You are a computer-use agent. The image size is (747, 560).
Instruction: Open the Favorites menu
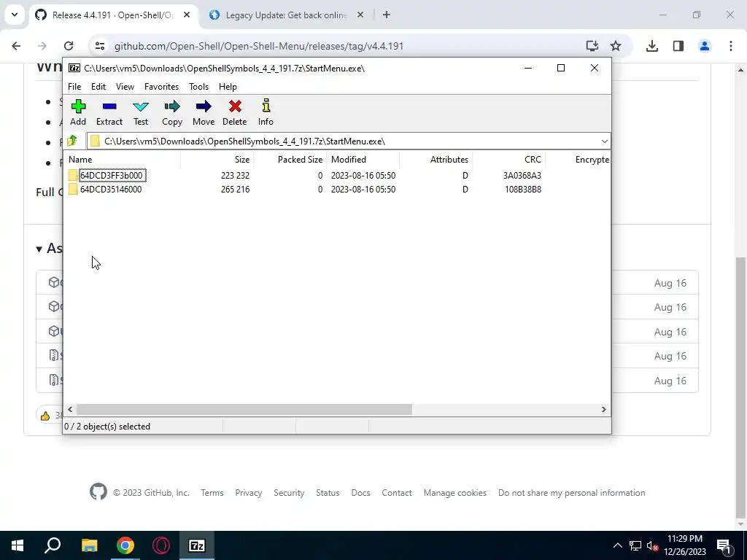pyautogui.click(x=161, y=87)
